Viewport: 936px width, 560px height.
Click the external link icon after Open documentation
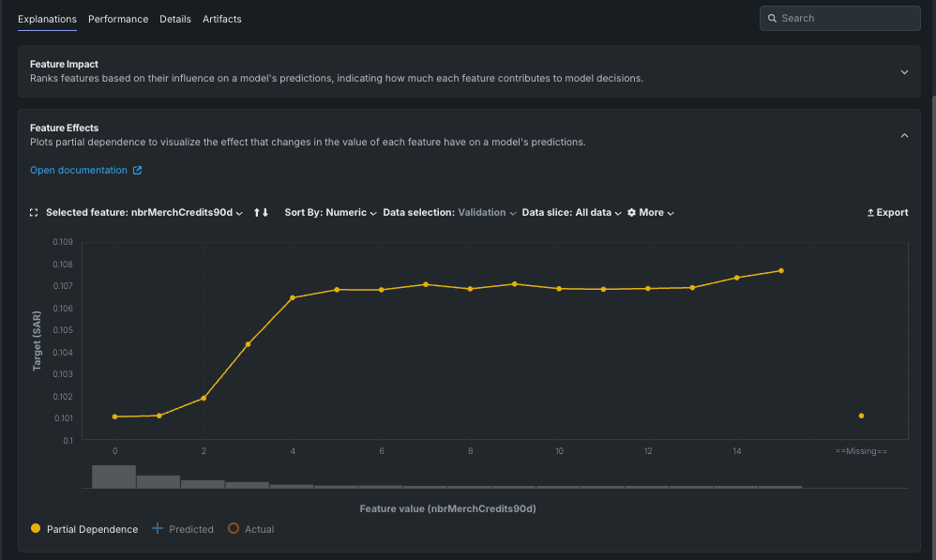click(137, 171)
